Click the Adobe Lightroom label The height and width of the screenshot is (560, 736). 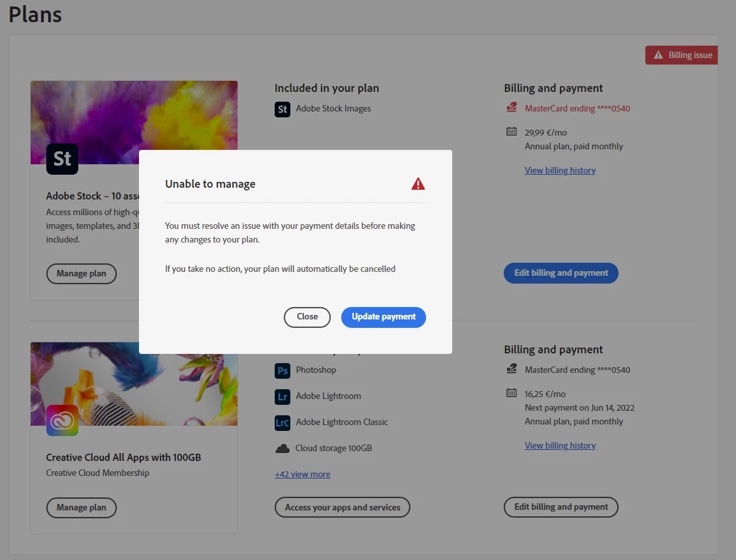[x=328, y=396]
